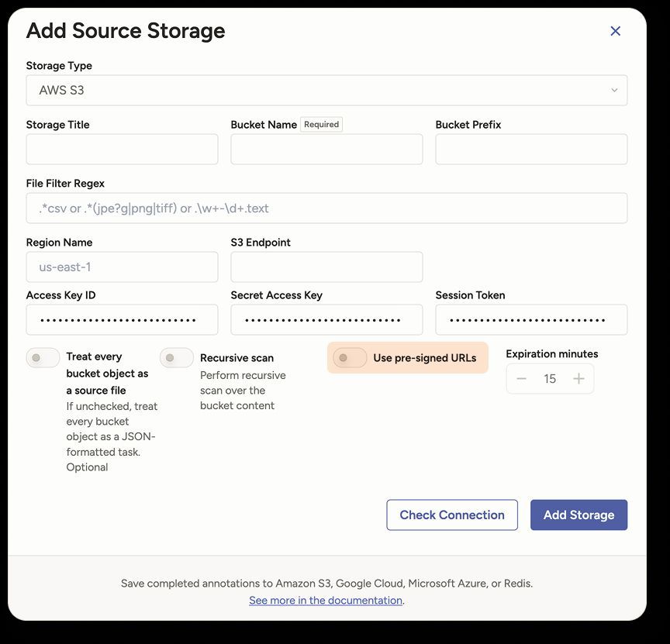
Task: Click the Region Name field
Action: pos(122,267)
